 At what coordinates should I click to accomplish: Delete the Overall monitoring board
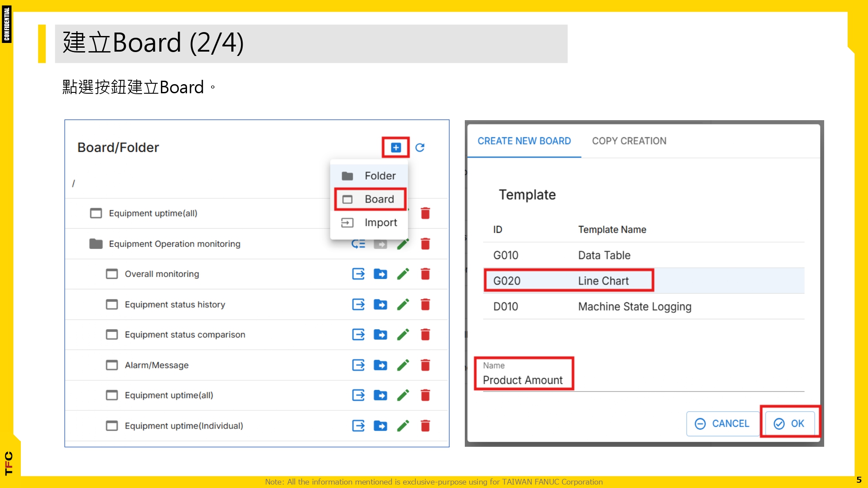425,274
